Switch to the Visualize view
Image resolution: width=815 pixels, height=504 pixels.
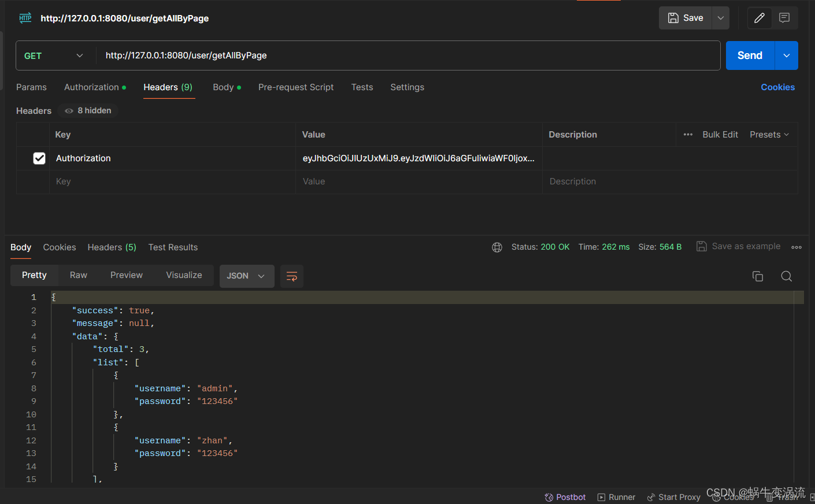pyautogui.click(x=184, y=275)
